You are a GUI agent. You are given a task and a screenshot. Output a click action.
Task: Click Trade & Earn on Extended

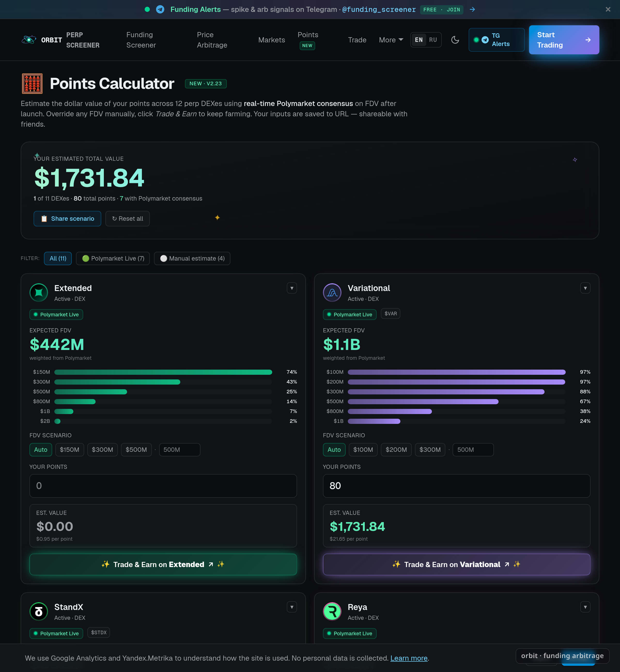click(x=163, y=564)
